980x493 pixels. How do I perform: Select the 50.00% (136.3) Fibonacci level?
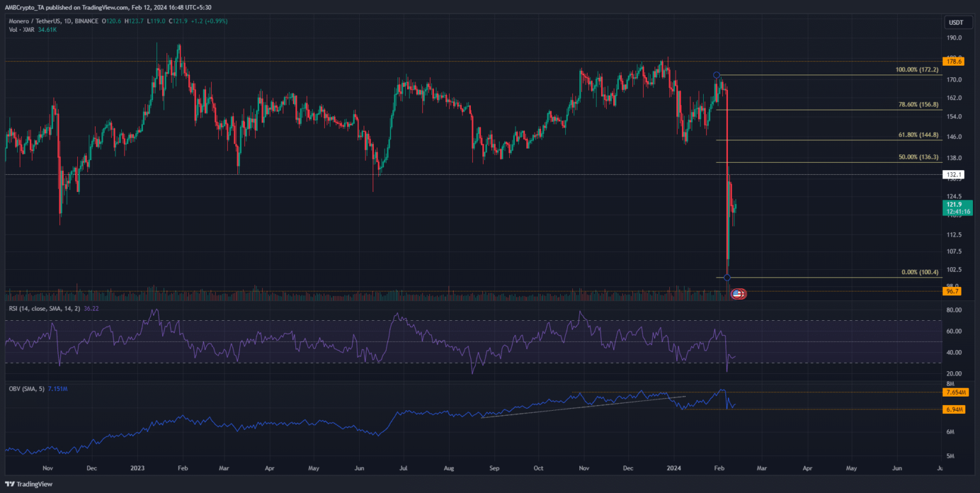[916, 157]
